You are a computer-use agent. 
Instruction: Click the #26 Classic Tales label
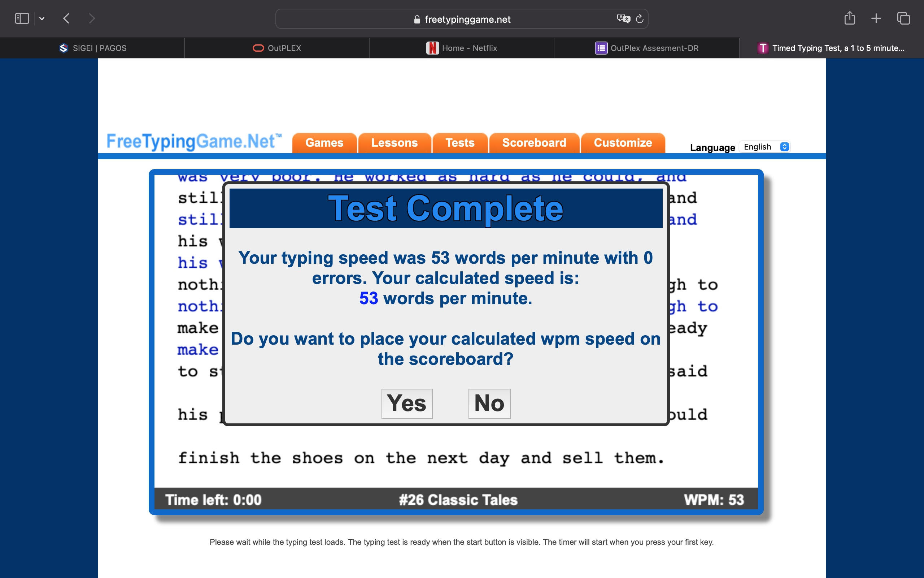coord(458,500)
